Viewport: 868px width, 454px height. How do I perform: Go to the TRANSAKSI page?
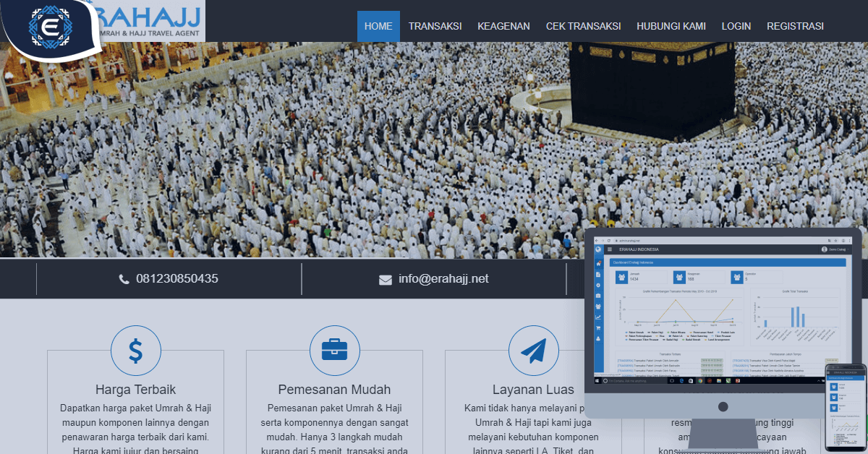435,26
